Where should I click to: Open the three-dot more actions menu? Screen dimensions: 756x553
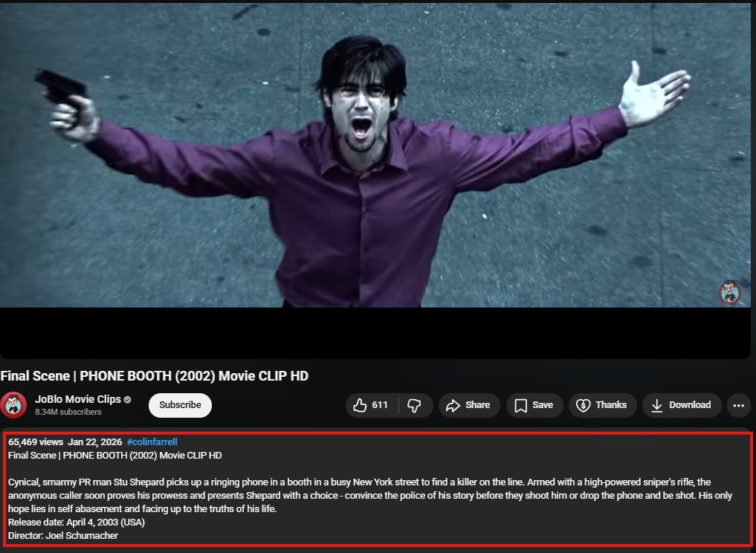coord(739,406)
